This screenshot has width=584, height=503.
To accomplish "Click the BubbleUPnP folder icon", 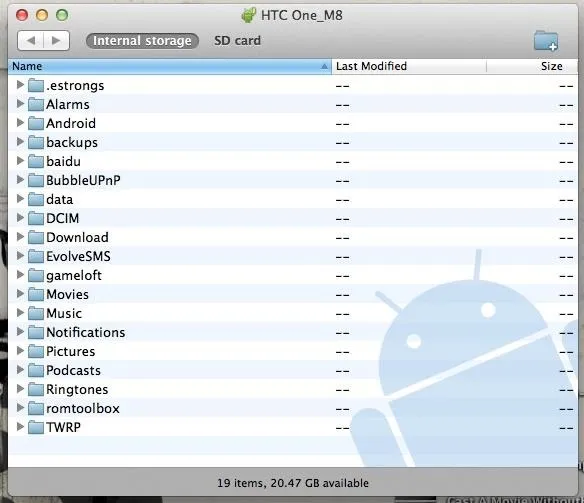I will click(x=36, y=180).
